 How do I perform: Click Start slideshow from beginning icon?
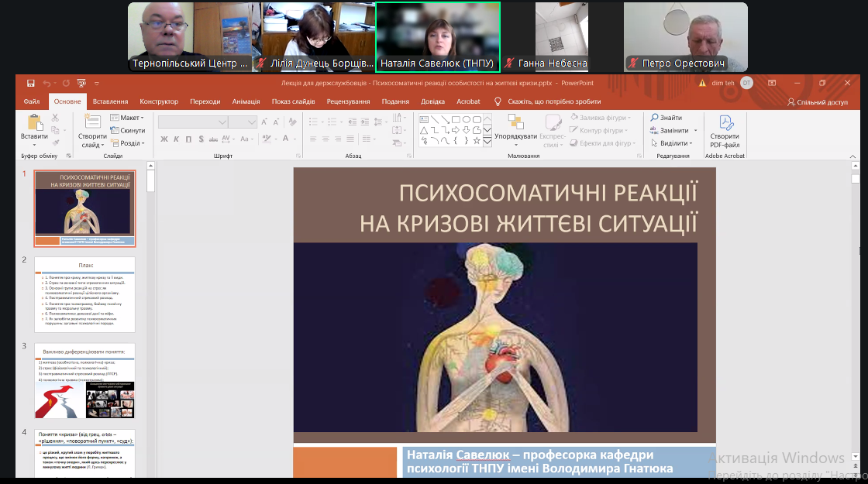[x=81, y=83]
